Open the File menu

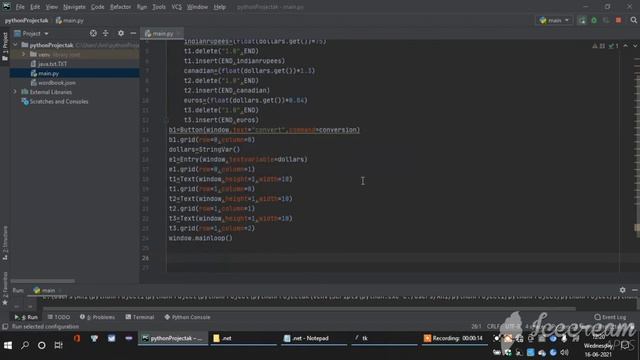pyautogui.click(x=20, y=7)
